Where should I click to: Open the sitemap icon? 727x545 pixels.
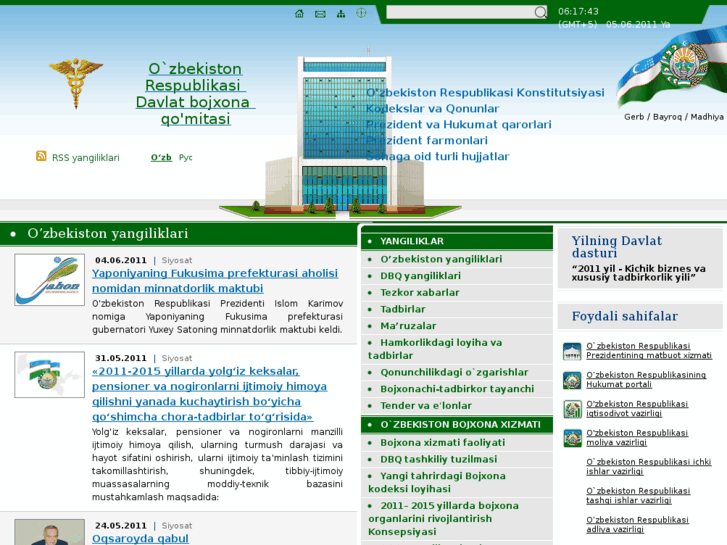(341, 14)
